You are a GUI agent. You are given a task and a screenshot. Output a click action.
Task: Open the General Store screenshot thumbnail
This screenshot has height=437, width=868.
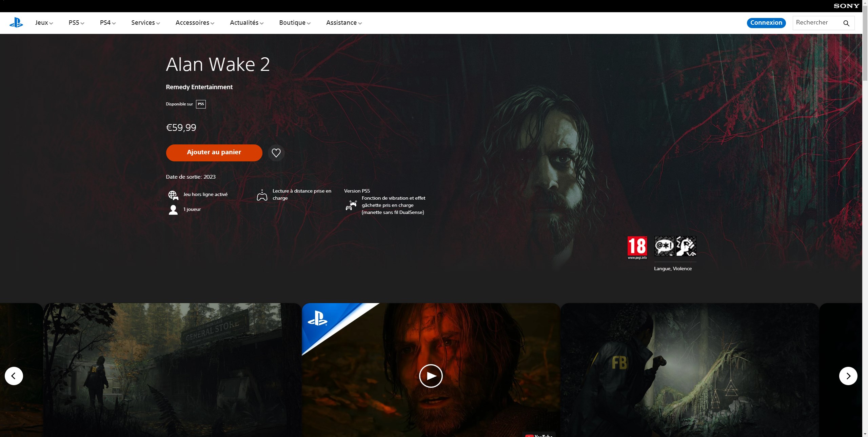tap(172, 370)
